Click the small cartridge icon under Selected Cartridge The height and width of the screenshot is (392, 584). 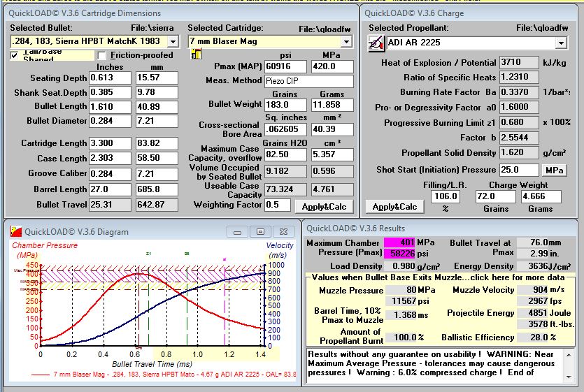pyautogui.click(x=197, y=55)
